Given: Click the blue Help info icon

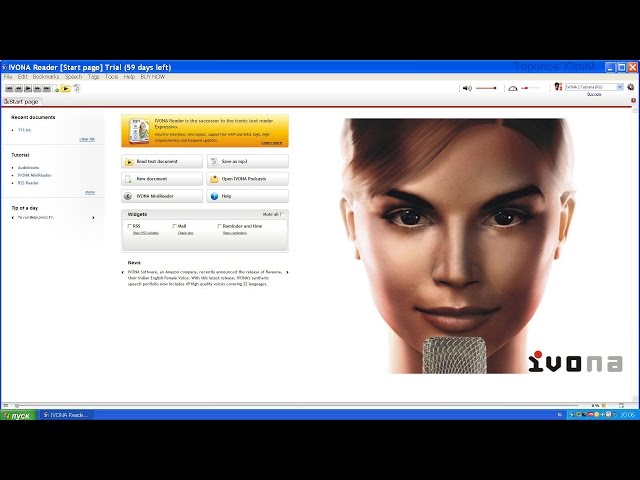Looking at the screenshot, I should pyautogui.click(x=214, y=196).
